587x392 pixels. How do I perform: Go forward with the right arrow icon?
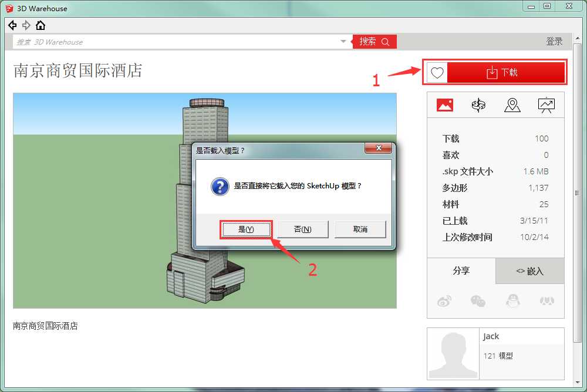(x=26, y=25)
